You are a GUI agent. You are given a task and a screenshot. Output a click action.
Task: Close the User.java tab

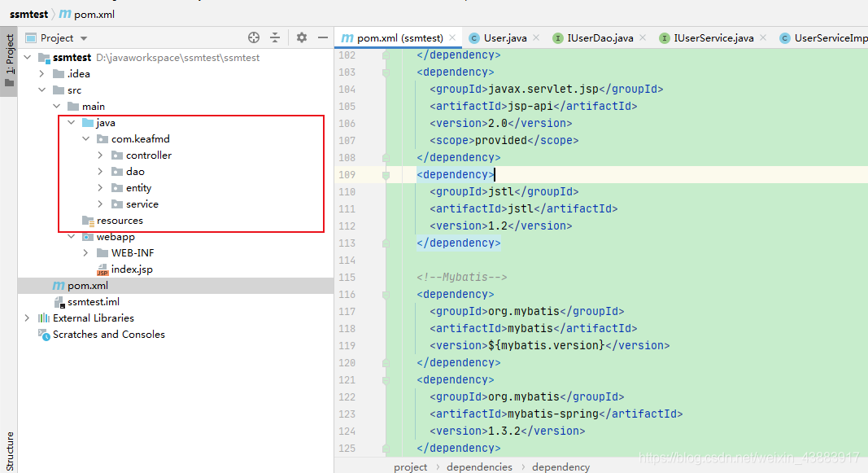tap(536, 37)
